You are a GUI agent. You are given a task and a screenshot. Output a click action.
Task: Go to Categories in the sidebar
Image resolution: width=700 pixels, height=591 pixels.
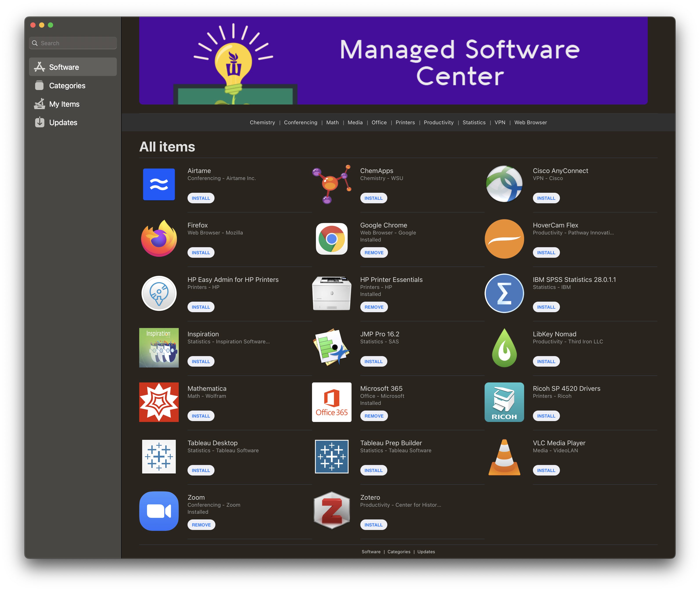pos(67,86)
